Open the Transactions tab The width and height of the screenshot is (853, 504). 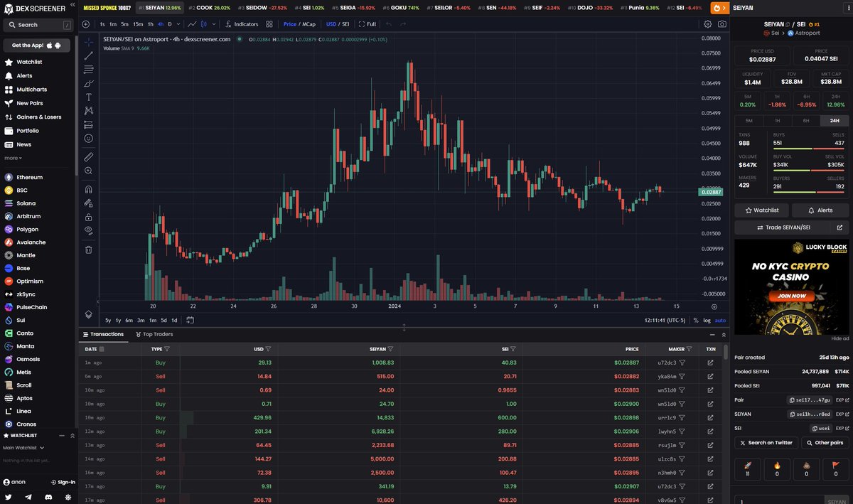click(x=103, y=334)
